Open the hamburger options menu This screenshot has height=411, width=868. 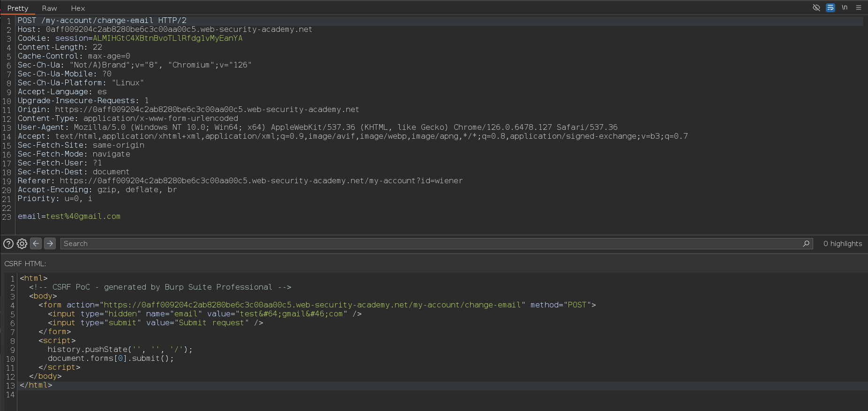coord(859,7)
